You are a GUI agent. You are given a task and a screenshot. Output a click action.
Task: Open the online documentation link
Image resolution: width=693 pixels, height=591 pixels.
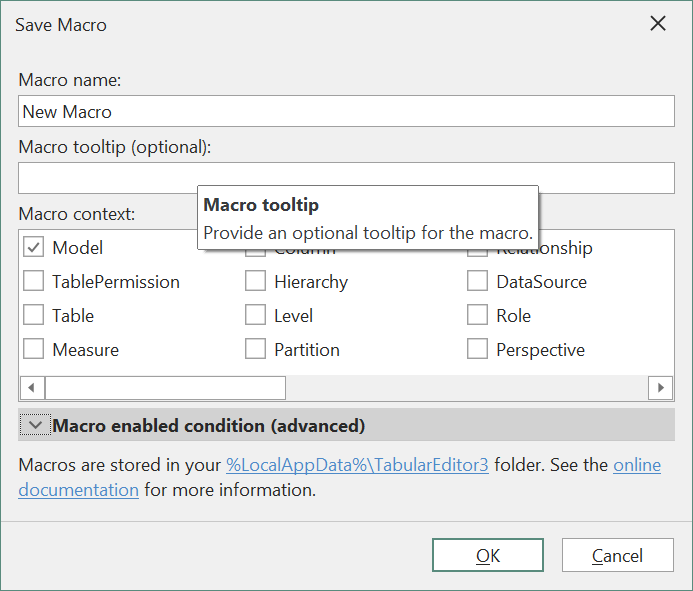click(636, 465)
